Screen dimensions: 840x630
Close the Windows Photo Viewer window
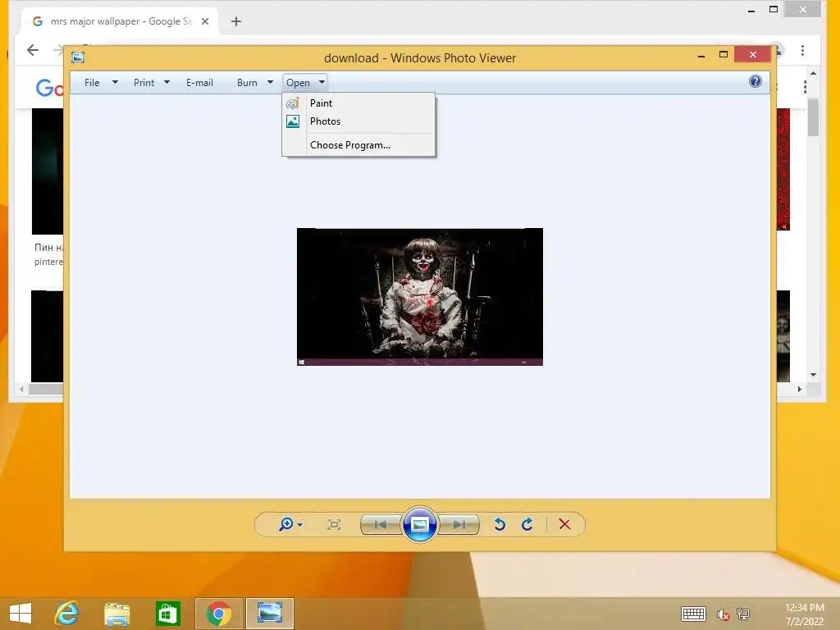tap(753, 54)
